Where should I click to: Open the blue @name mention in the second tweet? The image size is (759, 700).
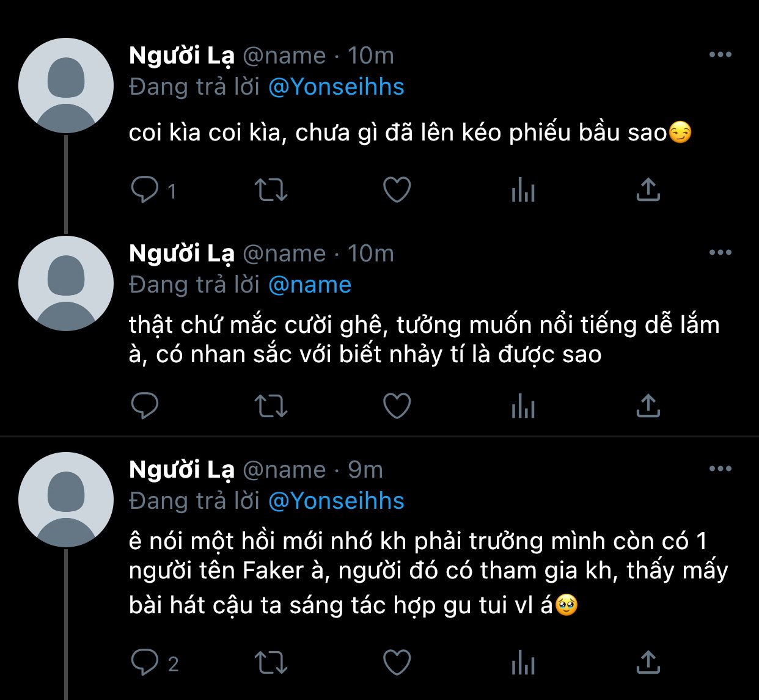(x=310, y=285)
